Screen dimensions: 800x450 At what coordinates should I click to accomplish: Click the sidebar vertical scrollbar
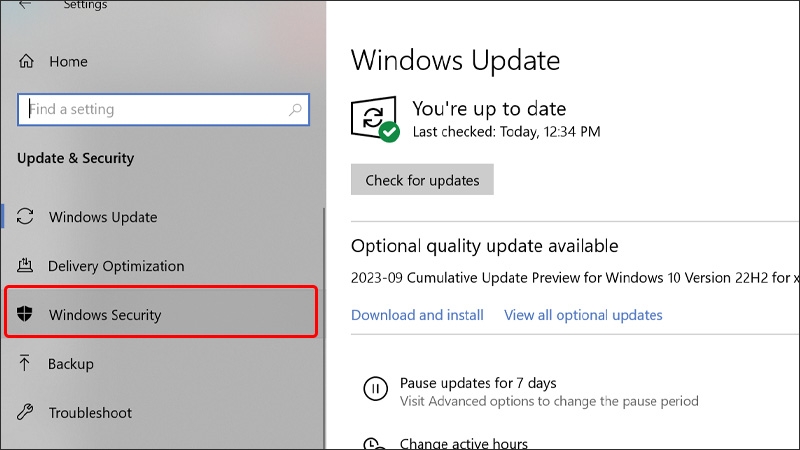(323, 327)
